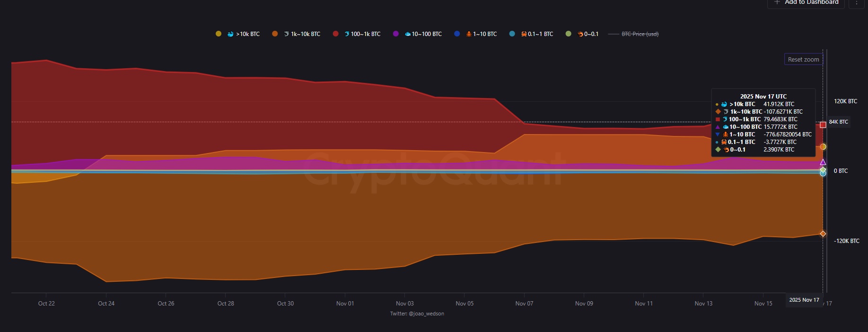
Task: Click the Reset zoom button
Action: [x=803, y=59]
